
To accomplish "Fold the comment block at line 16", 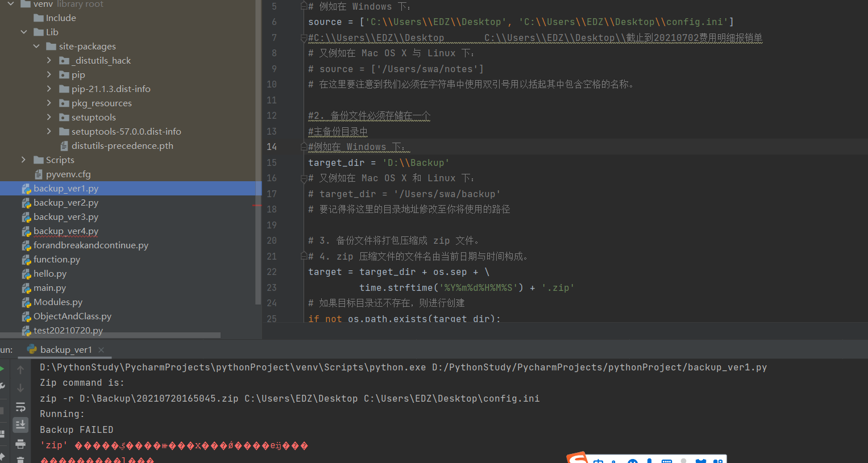I will [x=304, y=178].
